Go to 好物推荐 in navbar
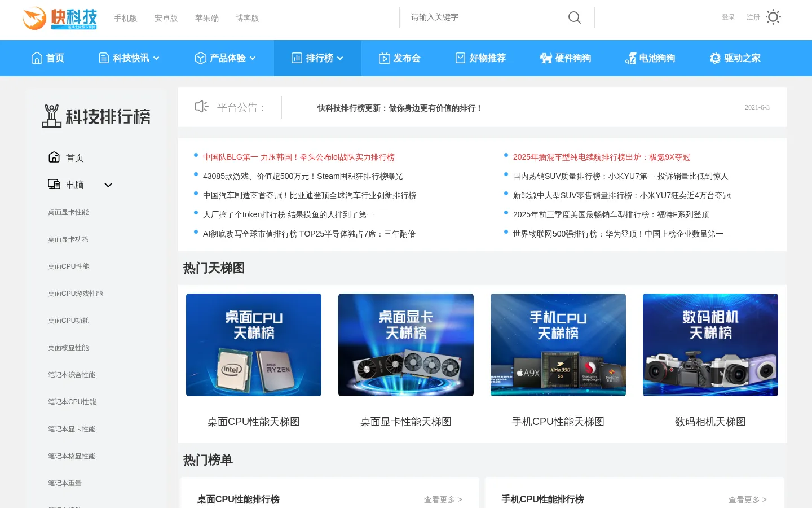 tap(488, 58)
